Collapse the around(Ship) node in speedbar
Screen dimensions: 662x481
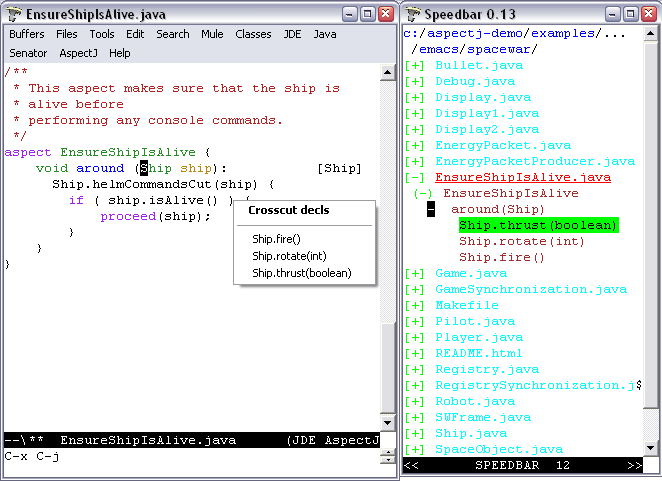[431, 210]
